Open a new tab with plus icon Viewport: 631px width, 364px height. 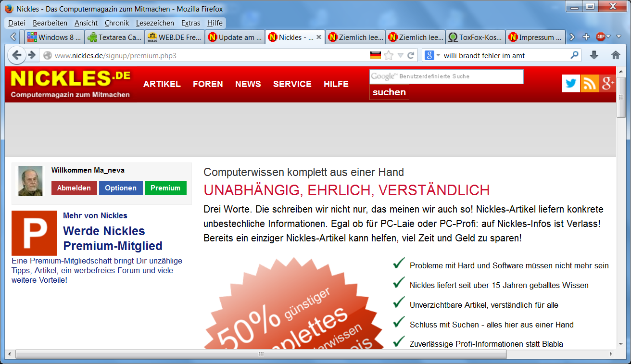[x=586, y=37]
